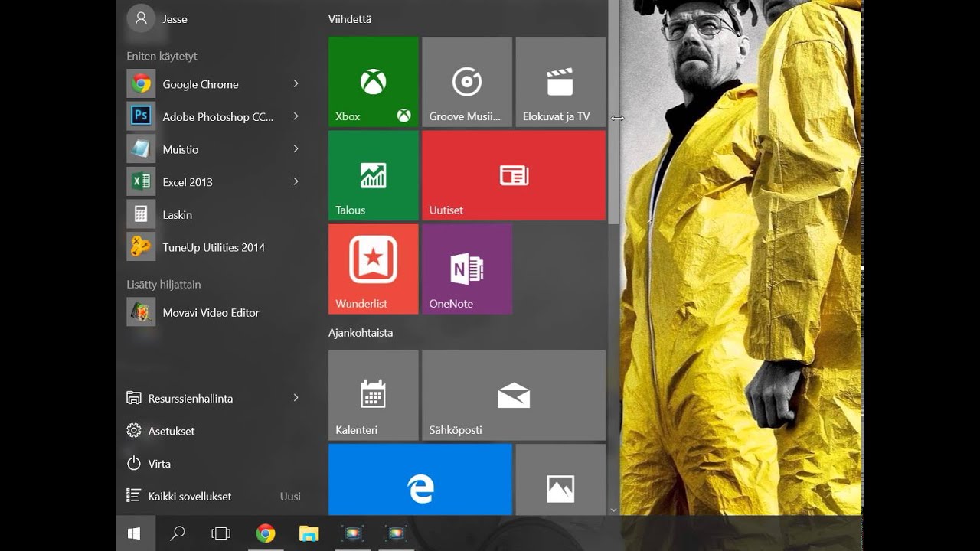Open Task View from the taskbar
This screenshot has width=980, height=551.
point(220,533)
